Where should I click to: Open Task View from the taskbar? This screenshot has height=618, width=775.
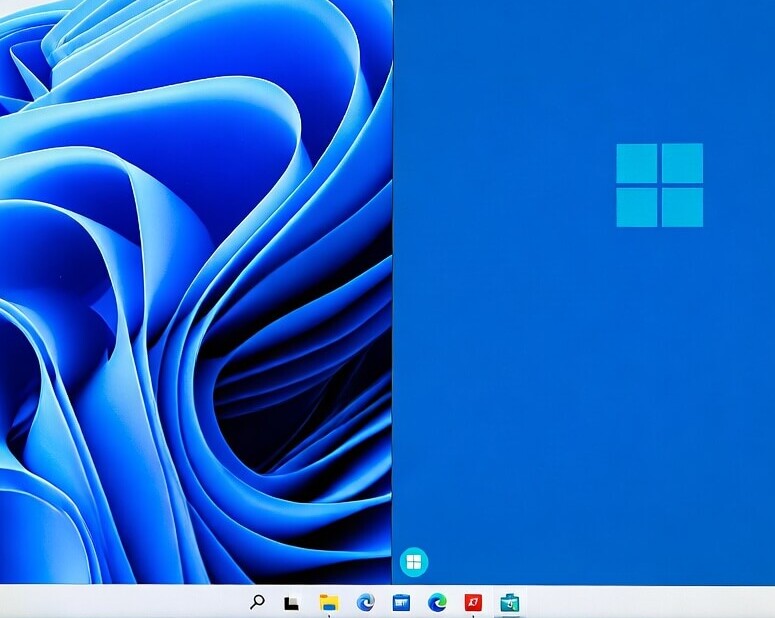point(291,602)
